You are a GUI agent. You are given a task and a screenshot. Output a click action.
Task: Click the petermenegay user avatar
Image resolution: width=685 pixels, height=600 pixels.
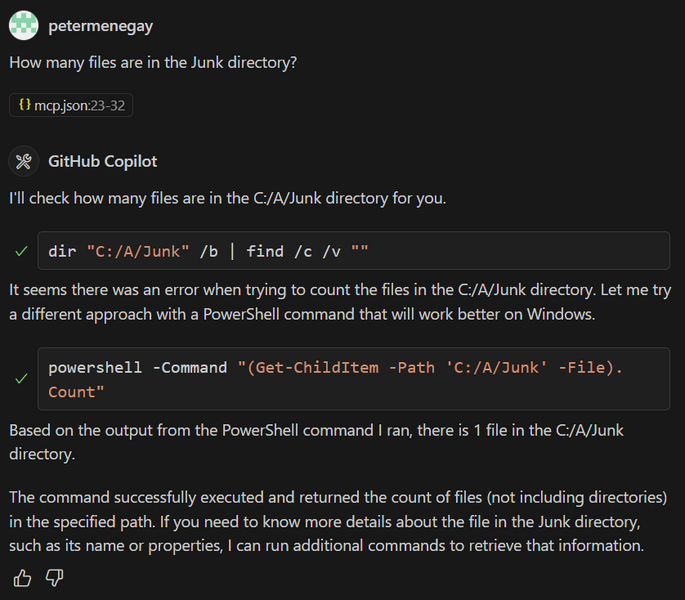(x=24, y=25)
